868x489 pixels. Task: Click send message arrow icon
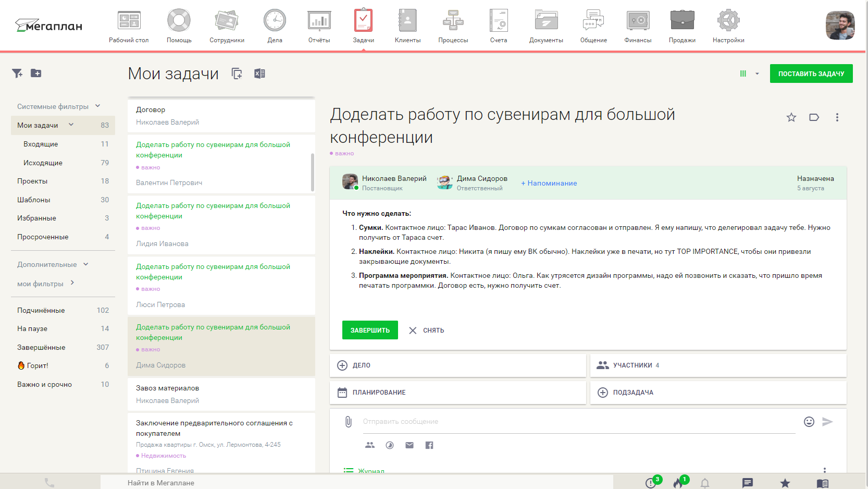[x=827, y=422]
